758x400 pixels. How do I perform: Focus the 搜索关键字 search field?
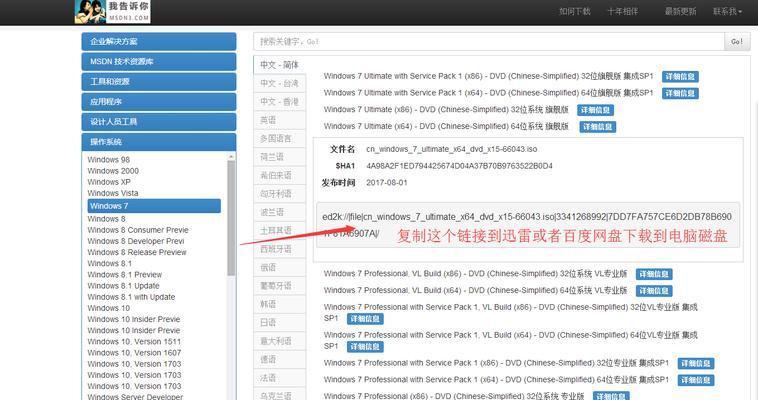point(489,42)
